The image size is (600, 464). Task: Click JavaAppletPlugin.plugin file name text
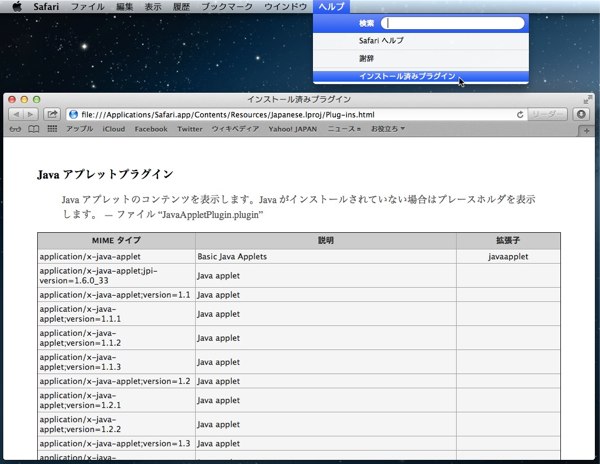[210, 215]
